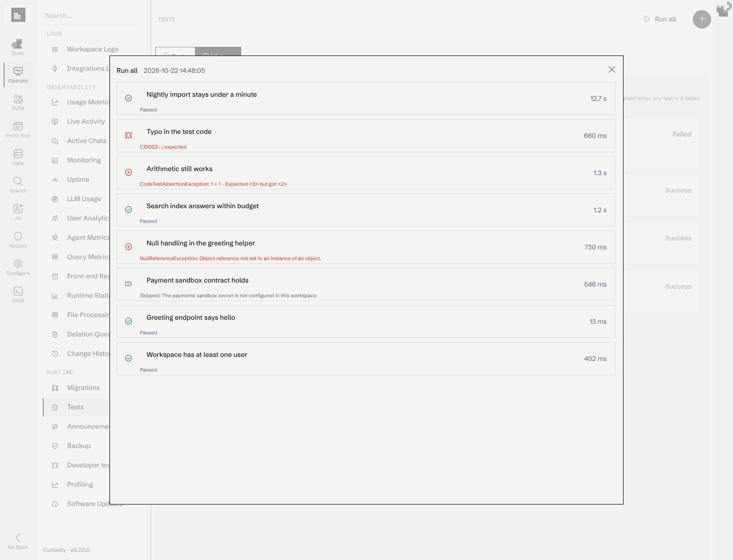Image resolution: width=733 pixels, height=560 pixels.
Task: Select Null handling in the greeting helper row
Action: 366,247
